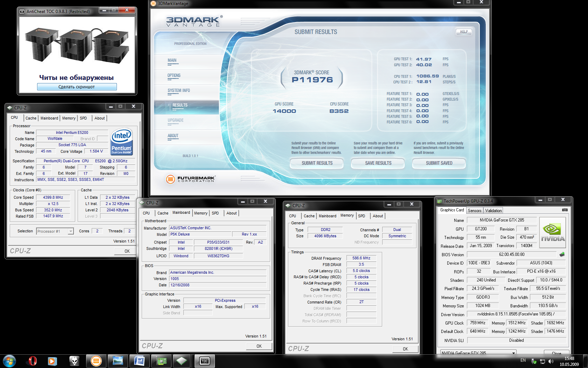588x368 pixels.
Task: Click the BIOS save chip icon in GPU-Z
Action: 562,254
